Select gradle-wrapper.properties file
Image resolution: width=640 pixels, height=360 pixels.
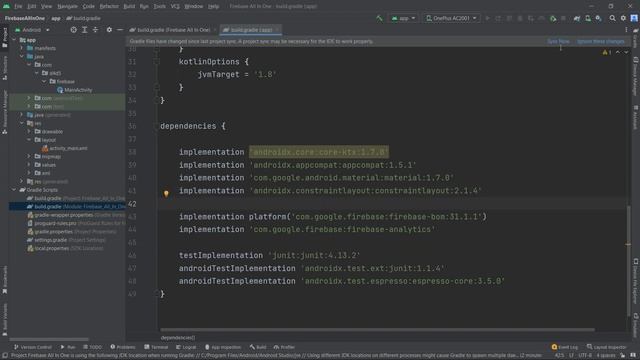(x=76, y=215)
